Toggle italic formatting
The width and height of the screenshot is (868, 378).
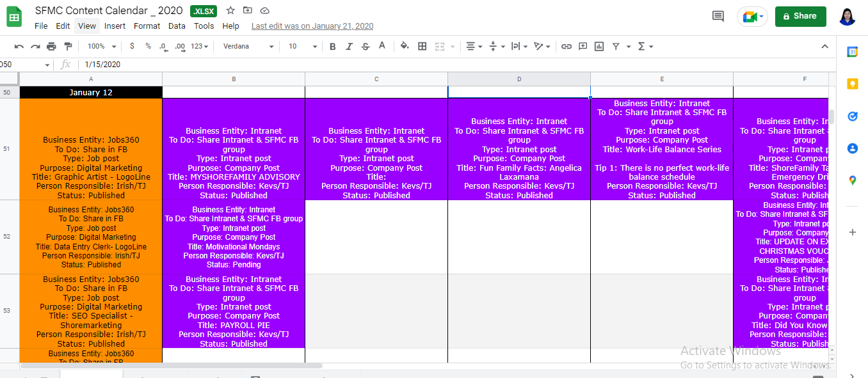coord(349,47)
